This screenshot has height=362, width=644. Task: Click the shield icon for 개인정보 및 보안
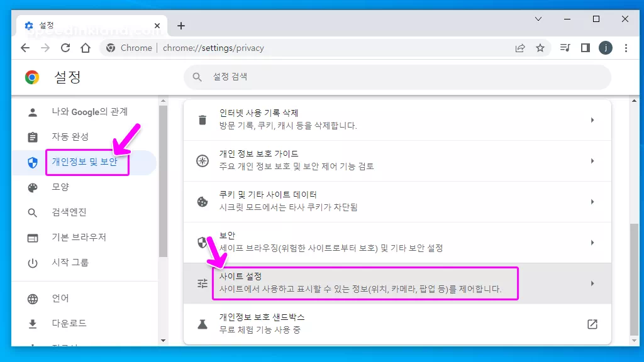coord(33,163)
